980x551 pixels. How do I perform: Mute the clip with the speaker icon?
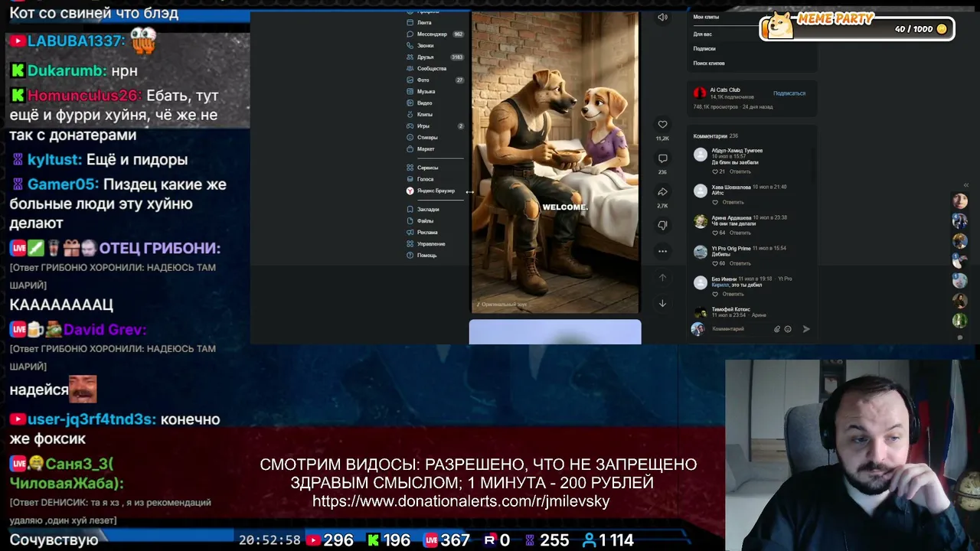point(662,17)
